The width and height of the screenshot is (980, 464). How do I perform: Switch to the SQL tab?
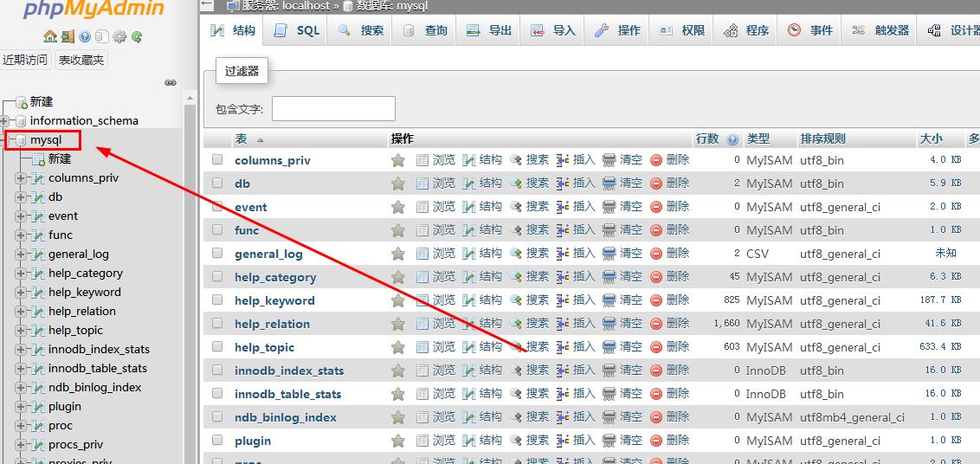coord(297,30)
